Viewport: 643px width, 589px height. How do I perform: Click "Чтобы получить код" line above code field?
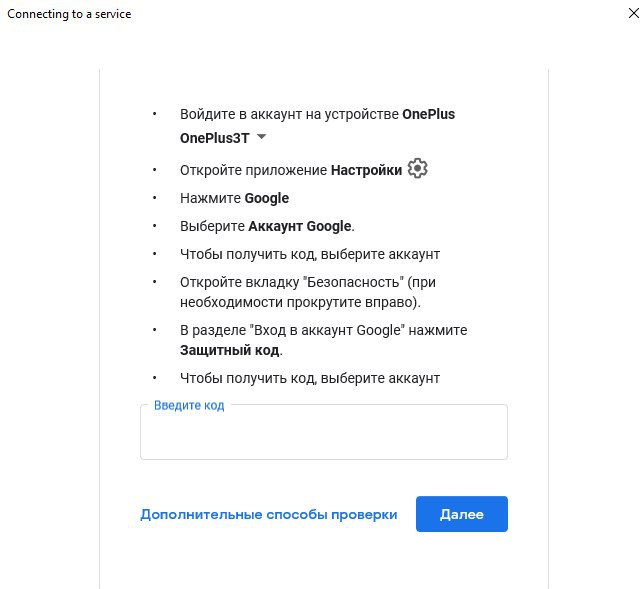click(x=310, y=378)
